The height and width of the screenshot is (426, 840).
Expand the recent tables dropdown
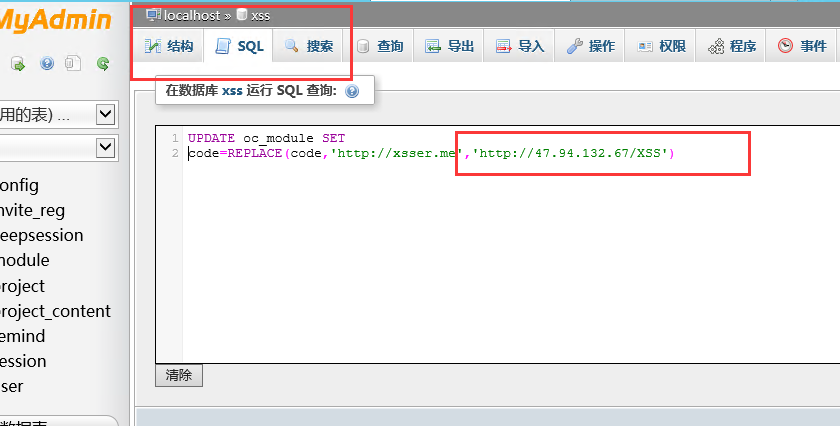tap(105, 115)
